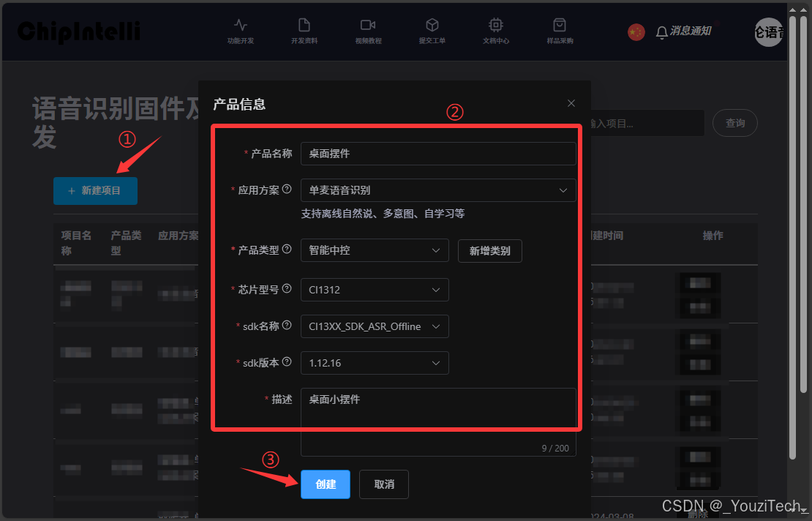
Task: Click help icon beside sdk名称
Action: tap(287, 325)
